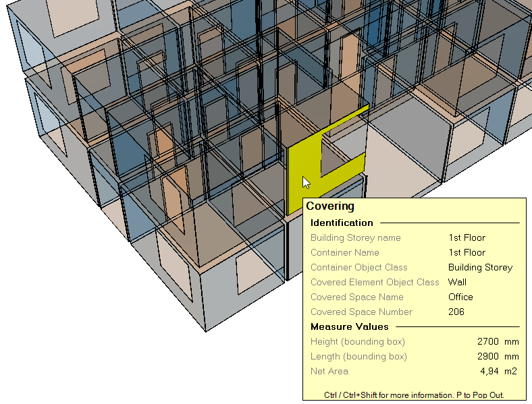Click the 'Container Object Class' label
Viewport: 532px width, 404px height.
(359, 267)
